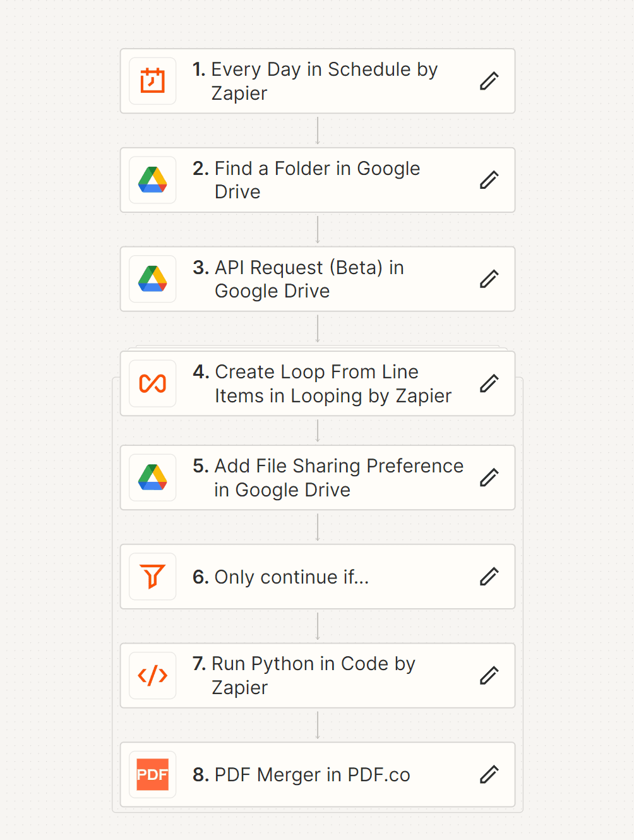
Task: Open the PDF Merger in PDF.co step title
Action: coord(302,774)
